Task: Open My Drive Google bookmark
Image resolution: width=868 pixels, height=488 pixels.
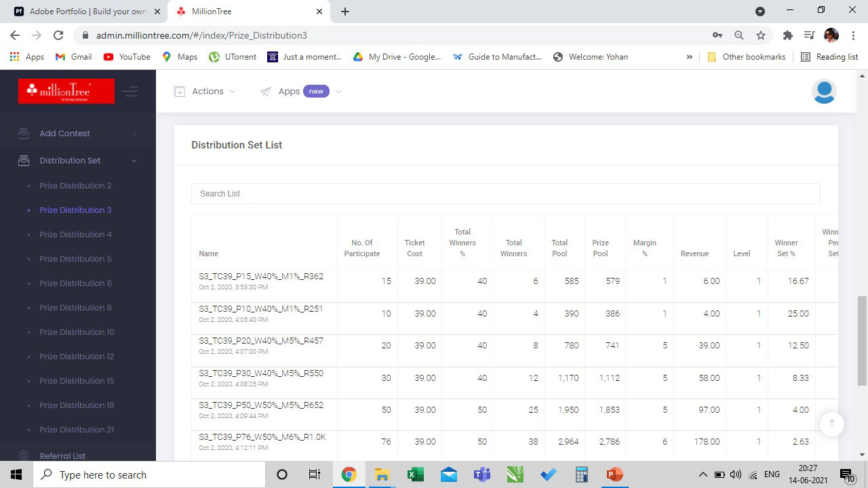Action: (397, 57)
